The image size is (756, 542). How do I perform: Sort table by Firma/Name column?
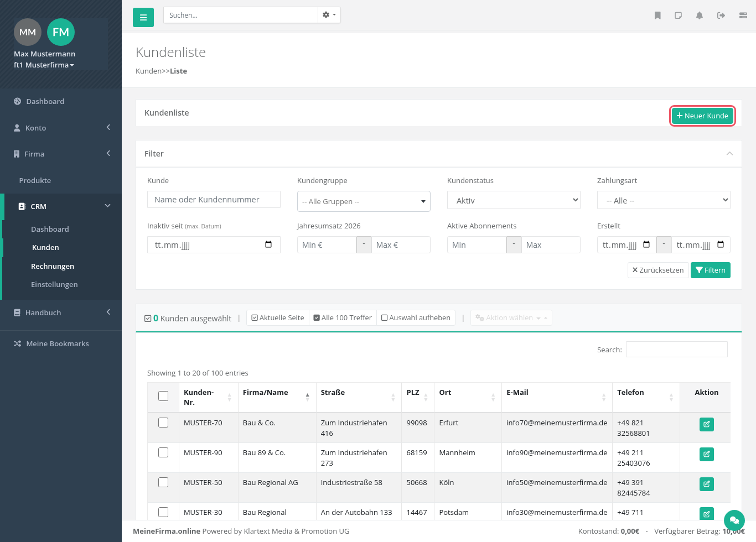coord(277,397)
